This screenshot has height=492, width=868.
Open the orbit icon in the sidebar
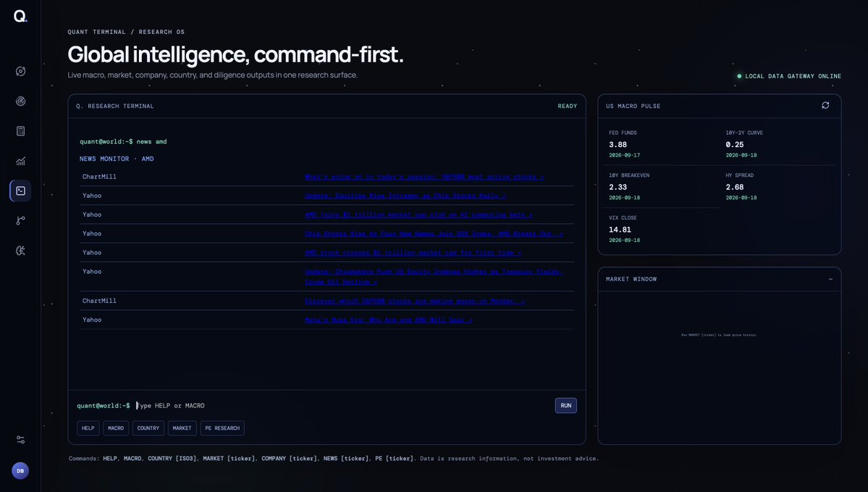20,72
